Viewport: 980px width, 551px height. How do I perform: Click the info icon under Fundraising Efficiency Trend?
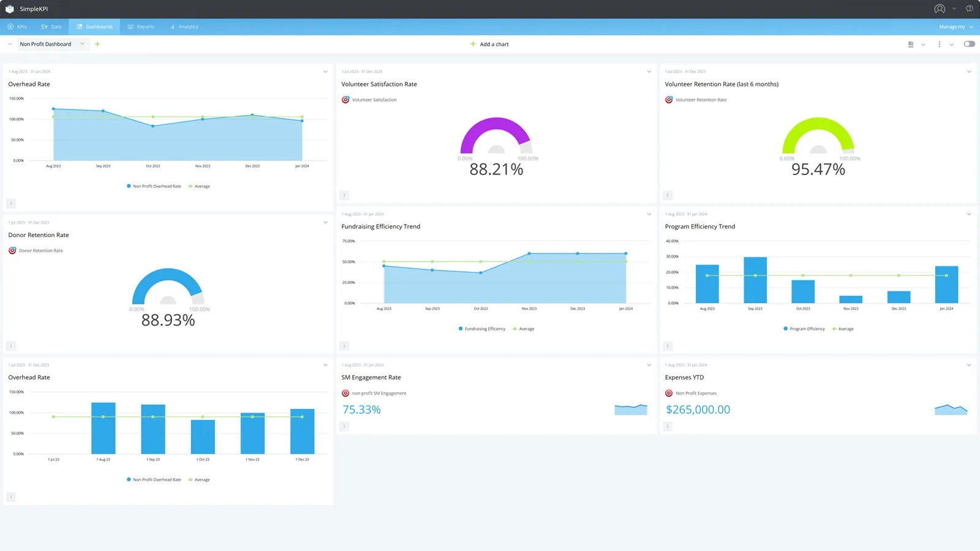344,345
